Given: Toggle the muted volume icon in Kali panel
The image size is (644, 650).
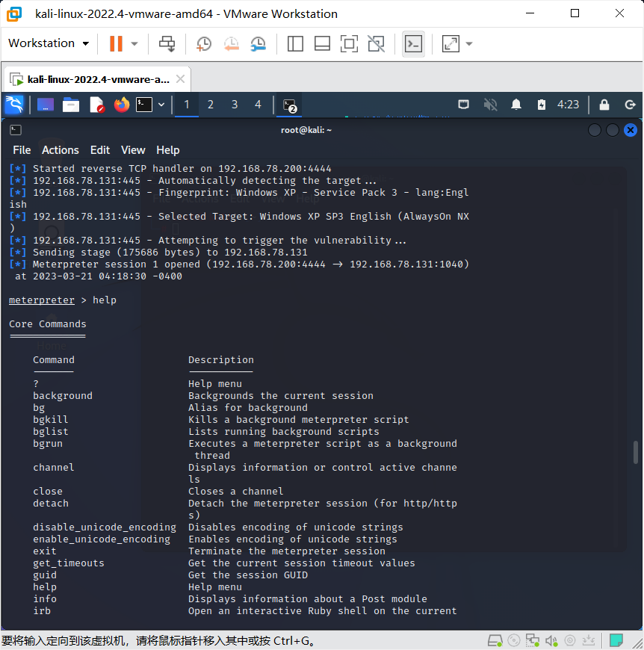Looking at the screenshot, I should coord(490,104).
